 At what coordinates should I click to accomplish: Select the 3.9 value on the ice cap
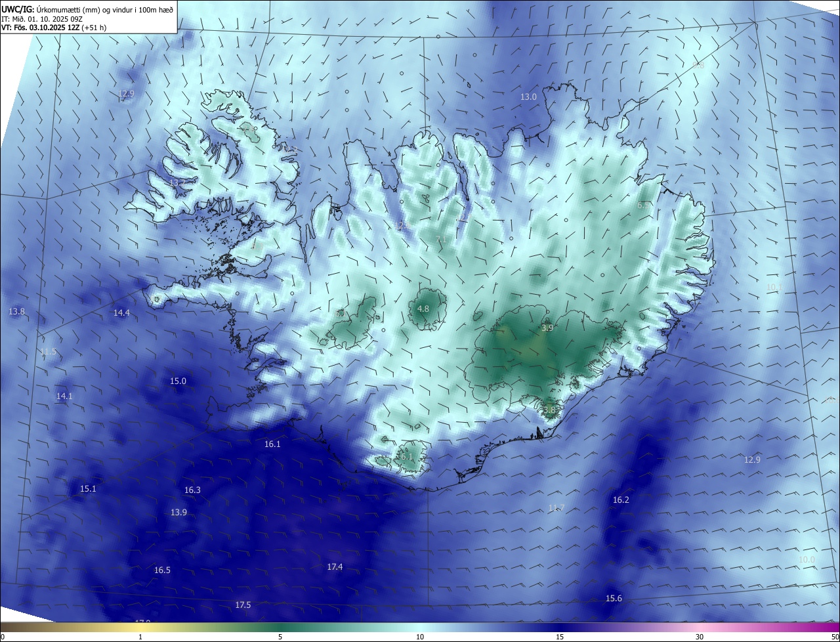(548, 328)
